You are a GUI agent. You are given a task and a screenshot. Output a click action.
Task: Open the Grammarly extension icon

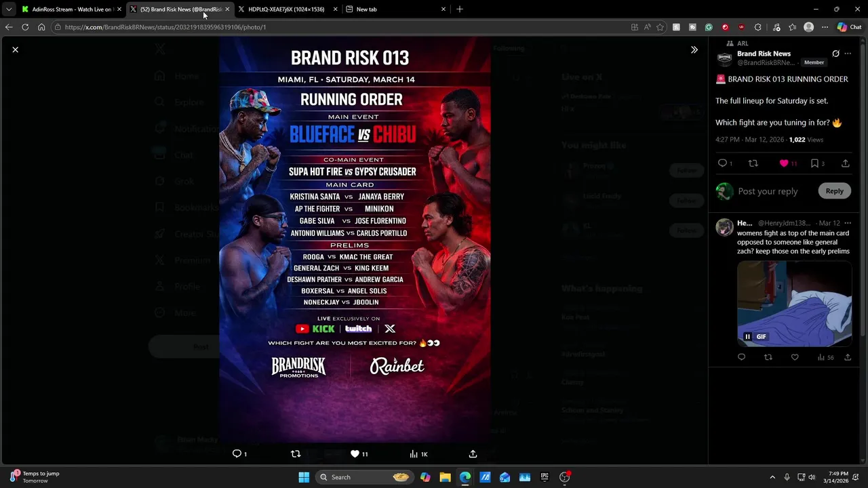pos(709,27)
